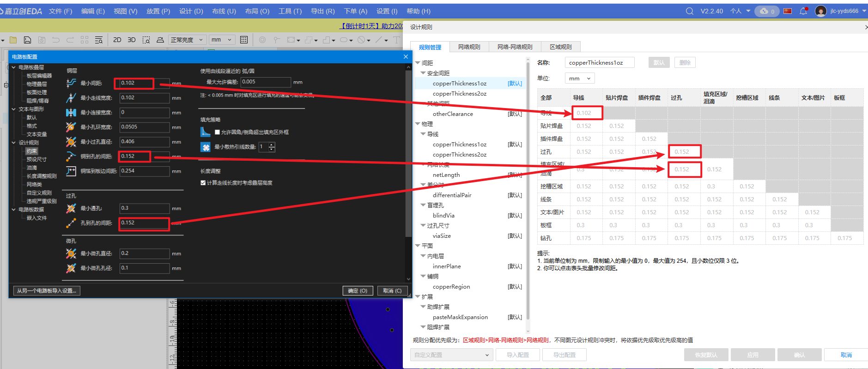This screenshot has height=369, width=868.
Task: Uncheck 计算走线长度时考虑叠层高度 checkbox
Action: (x=203, y=183)
